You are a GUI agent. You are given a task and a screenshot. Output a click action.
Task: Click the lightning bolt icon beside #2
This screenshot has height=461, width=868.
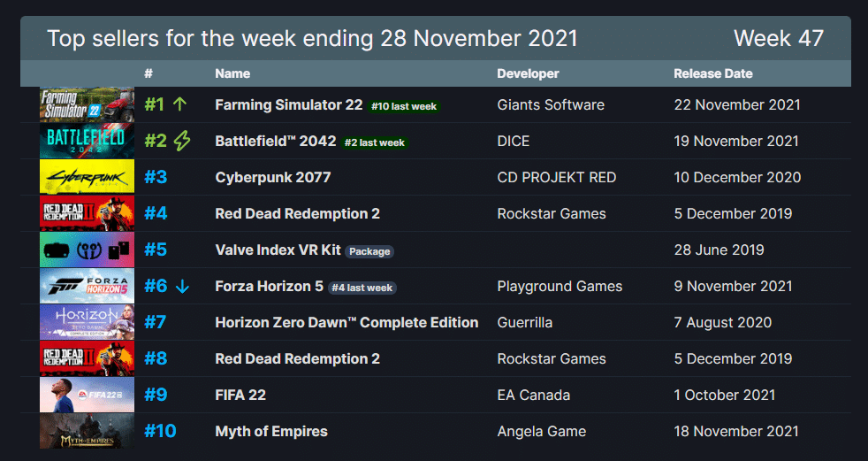(182, 141)
